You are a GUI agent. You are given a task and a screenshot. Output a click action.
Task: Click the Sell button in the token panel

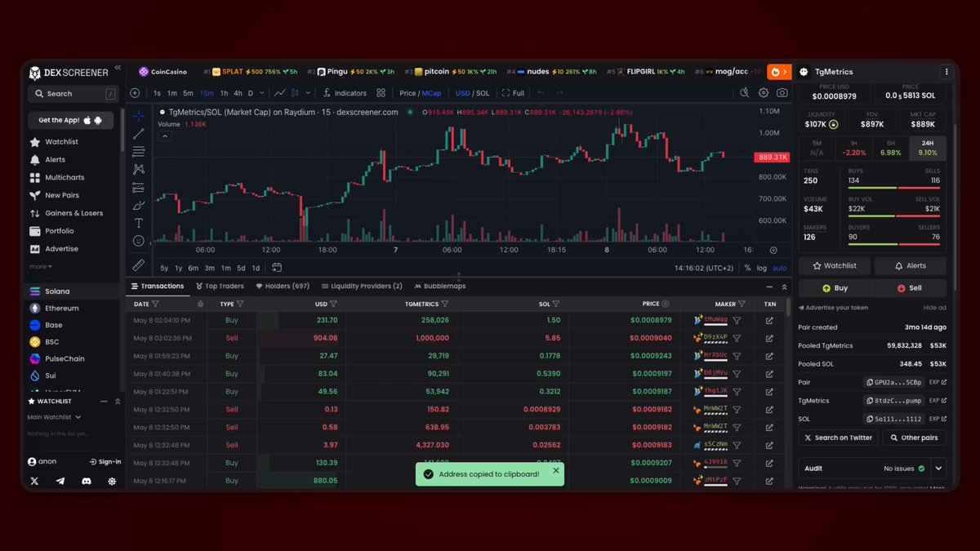point(909,288)
